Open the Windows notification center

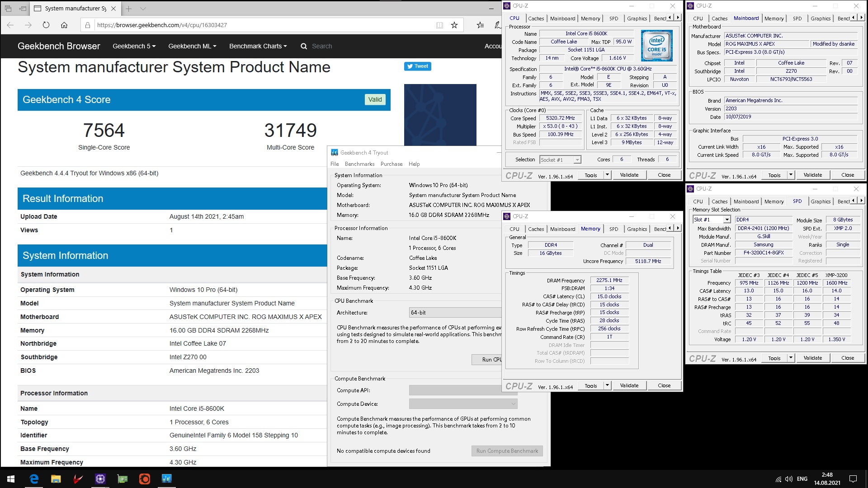(x=853, y=479)
